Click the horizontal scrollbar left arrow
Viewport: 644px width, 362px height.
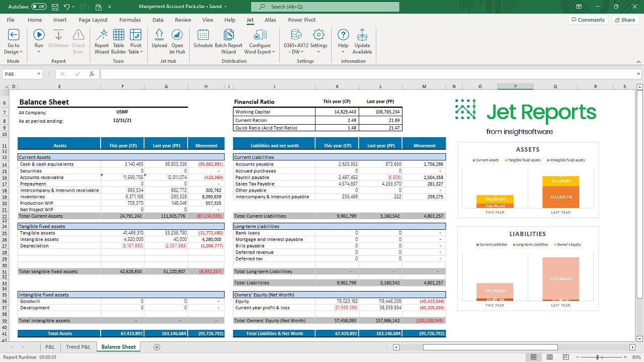pyautogui.click(x=396, y=347)
